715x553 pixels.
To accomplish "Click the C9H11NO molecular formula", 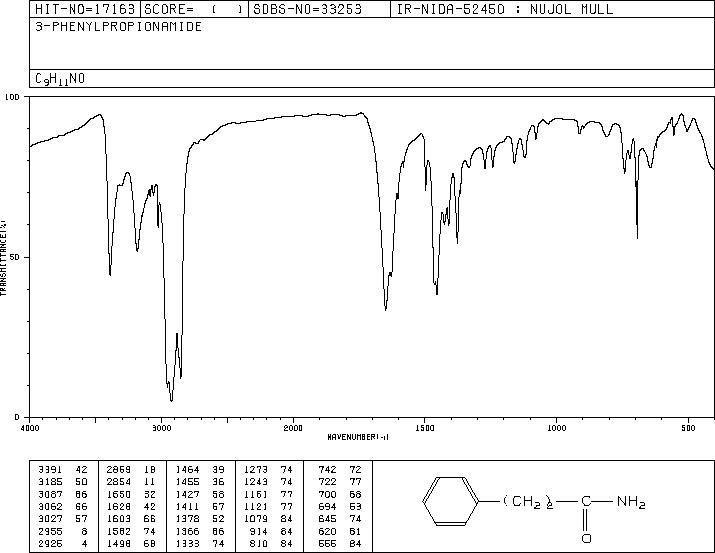I will pos(60,79).
